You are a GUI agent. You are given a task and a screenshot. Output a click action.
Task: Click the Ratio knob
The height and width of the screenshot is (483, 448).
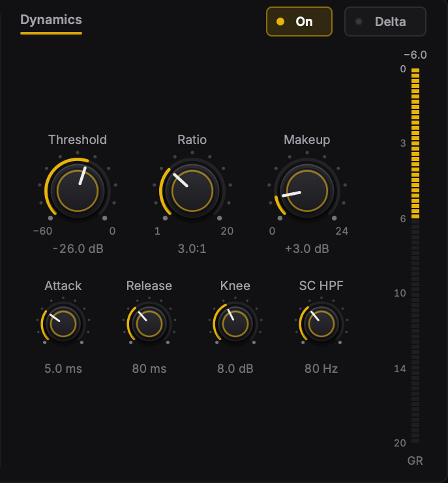tap(192, 191)
